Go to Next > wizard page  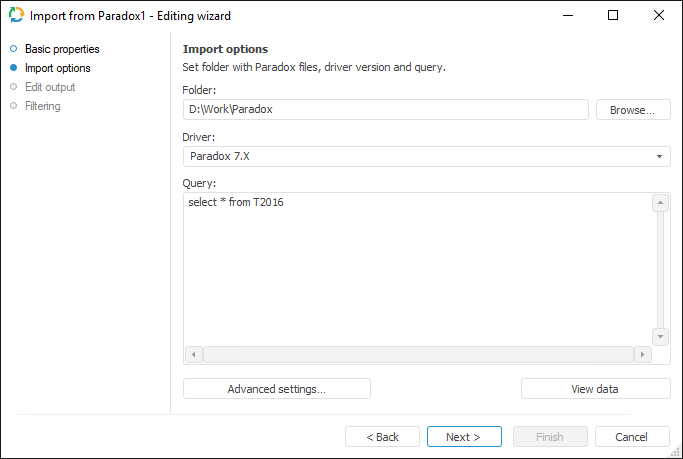(x=464, y=437)
